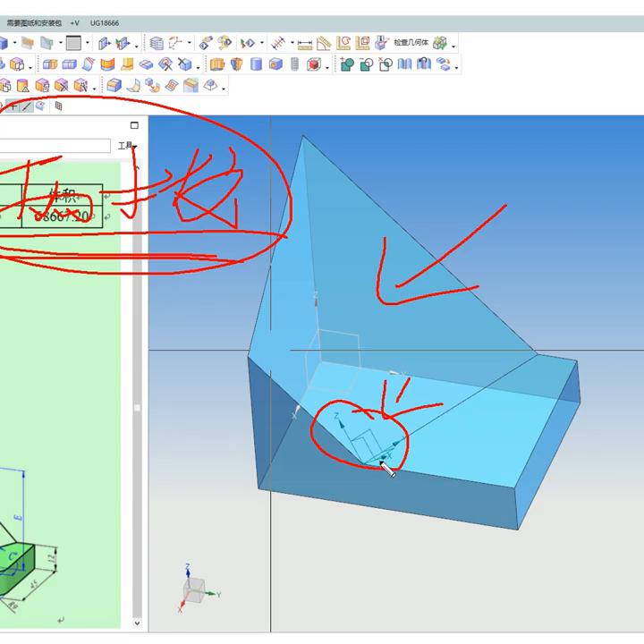Click the 检查几何体 (Examine Geometry) button
The height and width of the screenshot is (644, 644).
(x=411, y=42)
